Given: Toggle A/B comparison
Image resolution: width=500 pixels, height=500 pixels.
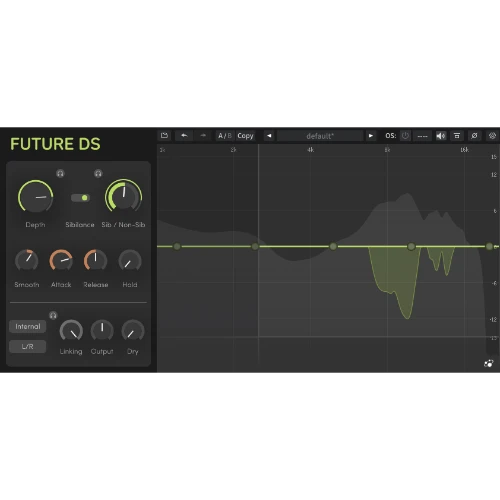Looking at the screenshot, I should [225, 136].
